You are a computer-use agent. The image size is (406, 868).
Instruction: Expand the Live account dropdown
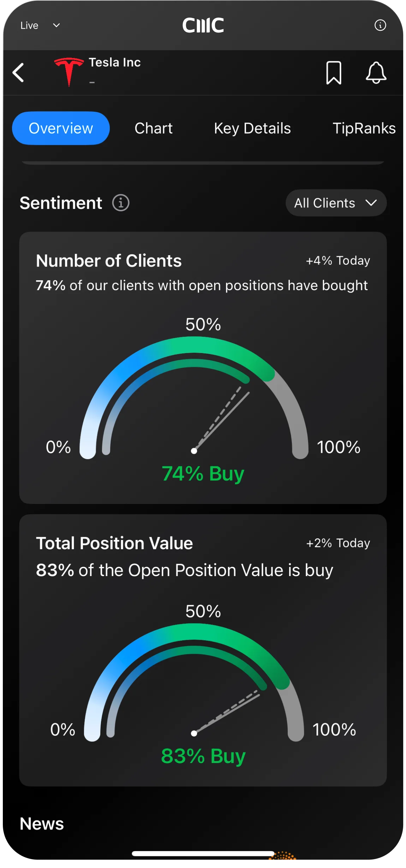click(x=40, y=25)
